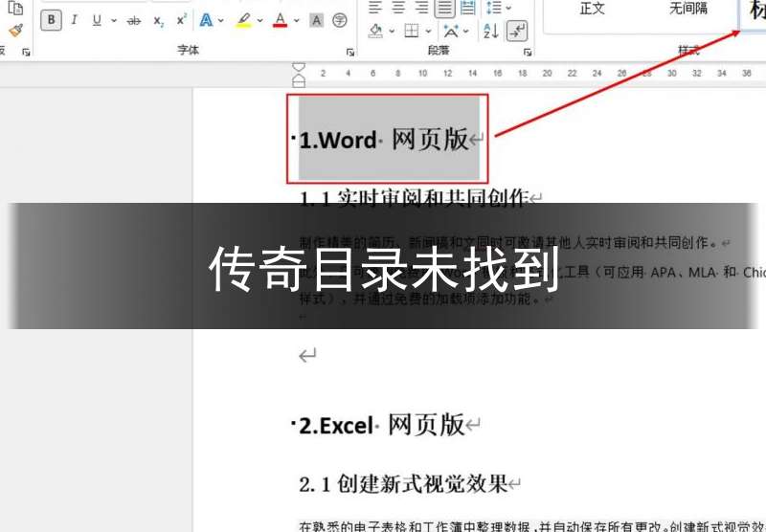766x532 pixels.
Task: Open the highlight color dropdown arrow
Action: (x=259, y=20)
